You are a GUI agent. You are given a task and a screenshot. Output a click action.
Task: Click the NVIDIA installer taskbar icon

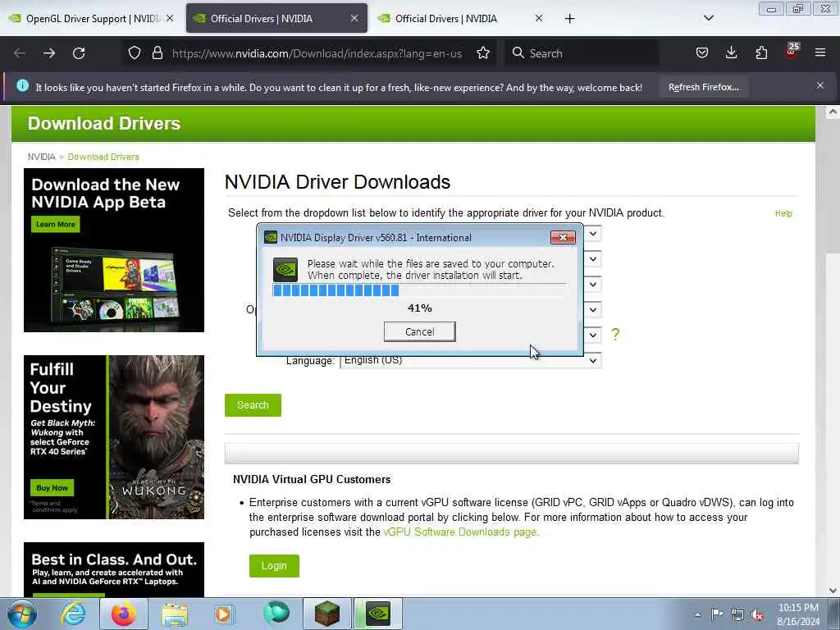(377, 614)
